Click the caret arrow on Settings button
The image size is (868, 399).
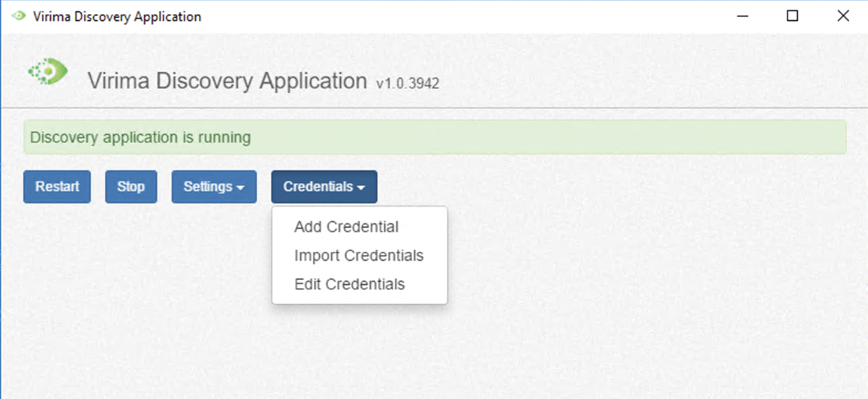(x=241, y=188)
